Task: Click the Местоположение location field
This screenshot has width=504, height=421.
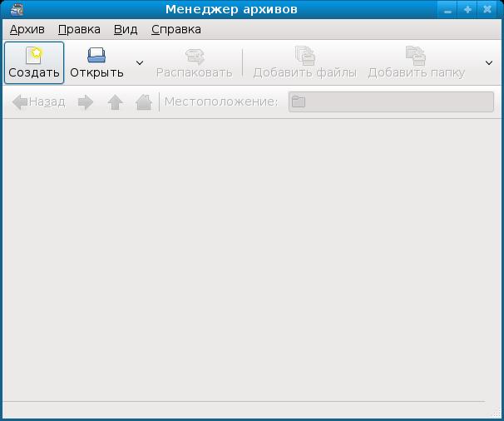Action: (x=391, y=102)
